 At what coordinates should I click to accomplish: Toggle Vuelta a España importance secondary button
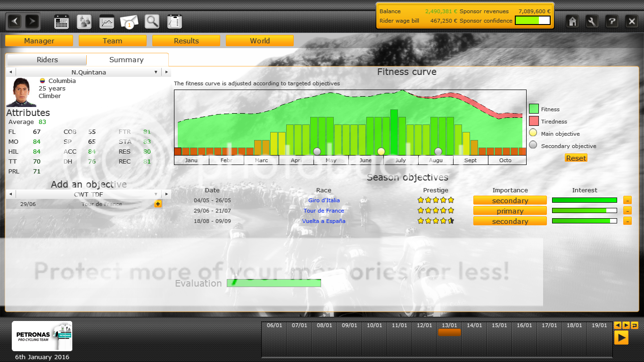click(x=510, y=221)
